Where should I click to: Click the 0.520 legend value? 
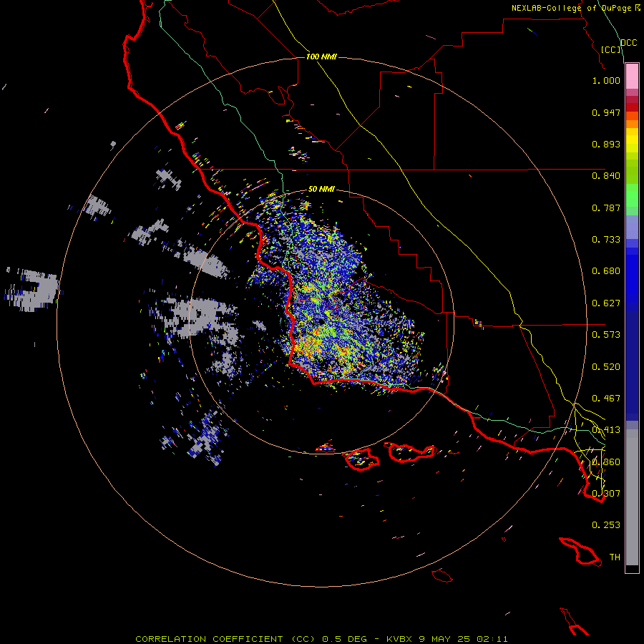606,367
